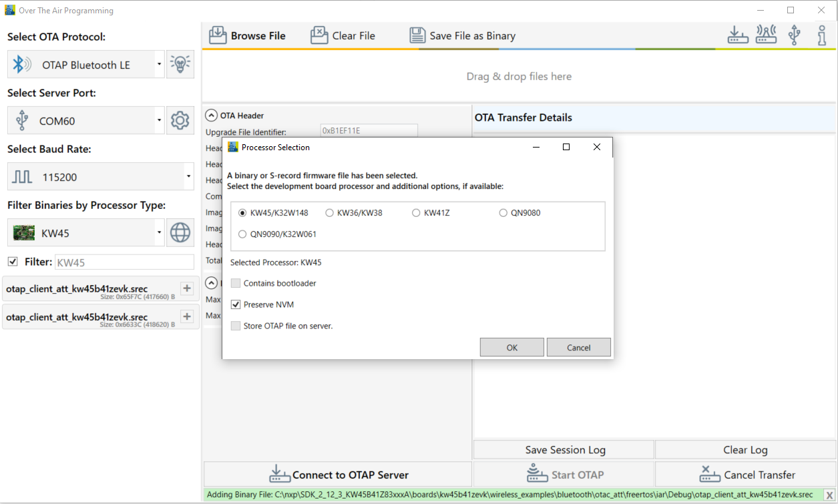Image resolution: width=838 pixels, height=504 pixels.
Task: Click the USB icon in top toolbar
Action: coord(794,35)
